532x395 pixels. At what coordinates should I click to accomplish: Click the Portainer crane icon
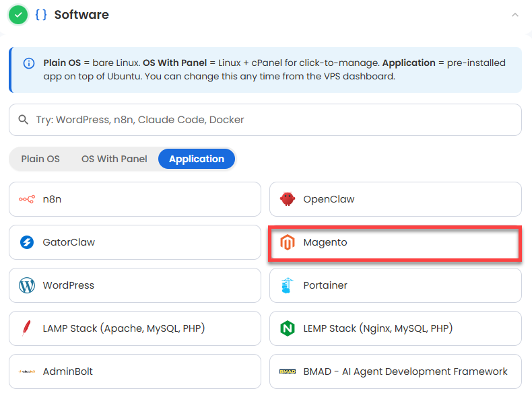click(287, 285)
